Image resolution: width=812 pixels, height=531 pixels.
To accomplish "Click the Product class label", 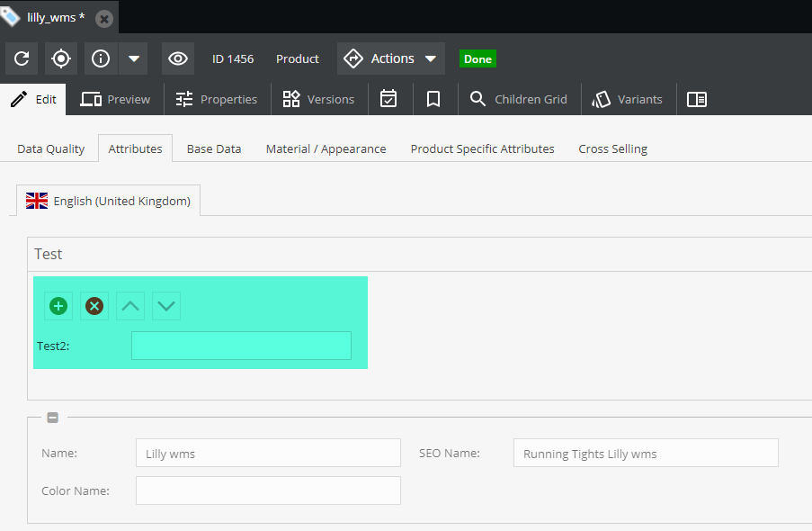I will tap(298, 59).
